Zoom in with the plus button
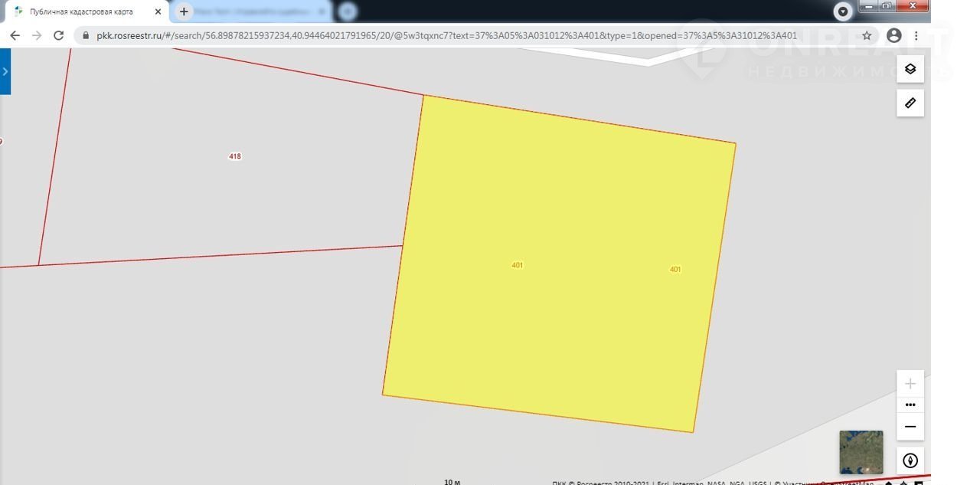The height and width of the screenshot is (485, 980). pyautogui.click(x=910, y=384)
